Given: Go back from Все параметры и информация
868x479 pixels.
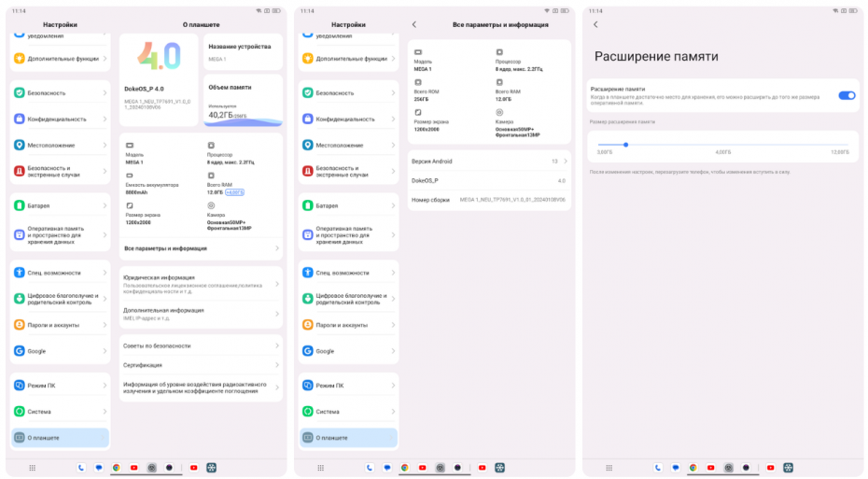Looking at the screenshot, I should pyautogui.click(x=414, y=24).
